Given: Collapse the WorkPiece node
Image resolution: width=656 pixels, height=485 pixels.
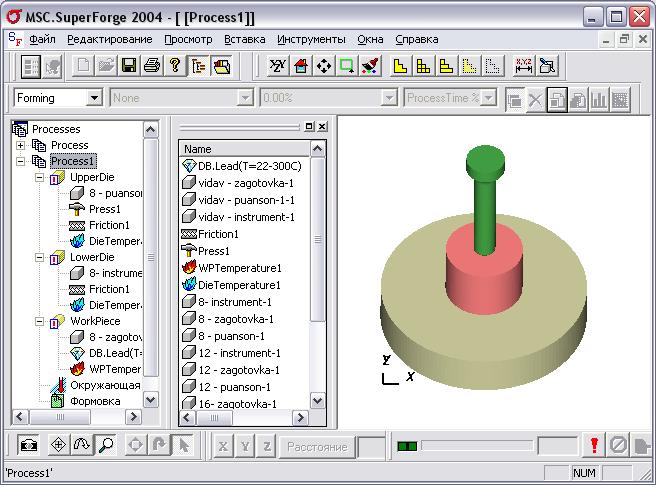Looking at the screenshot, I should [x=39, y=321].
